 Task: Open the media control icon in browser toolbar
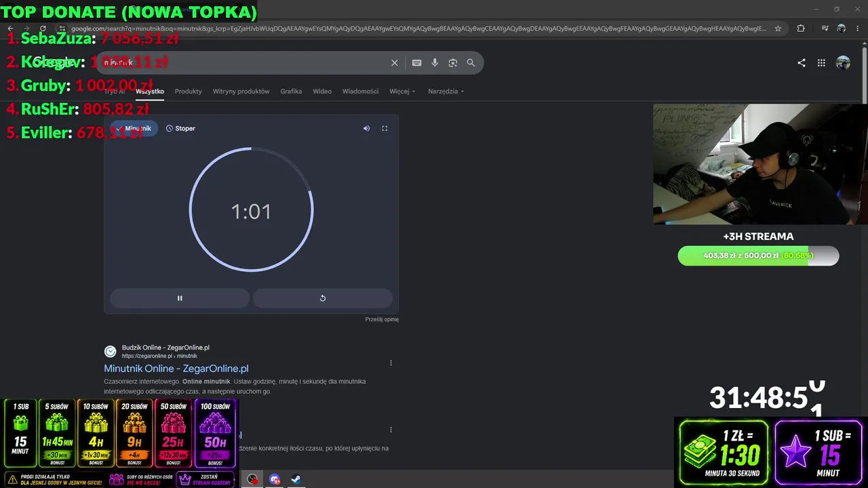(x=825, y=28)
